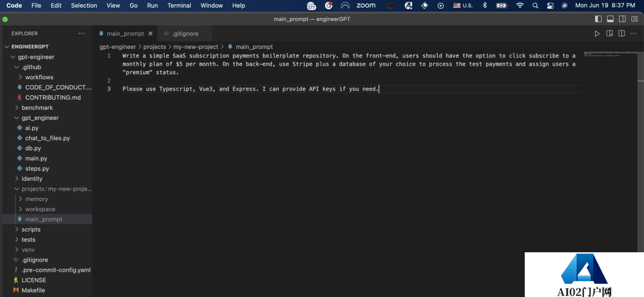
Task: Click the editor minimap preview
Action: pos(611,54)
